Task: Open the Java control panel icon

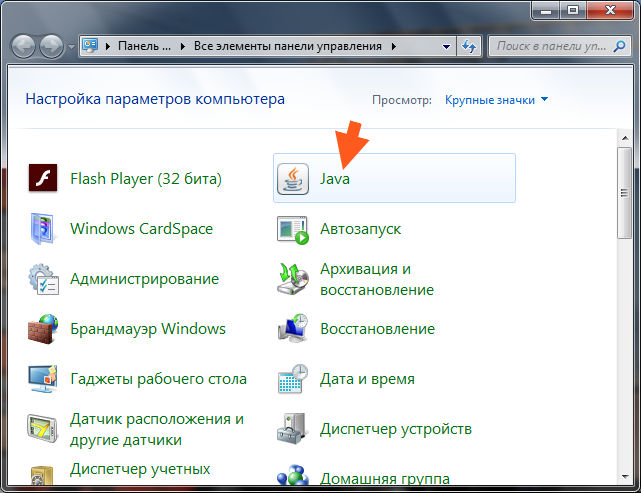Action: coord(293,179)
